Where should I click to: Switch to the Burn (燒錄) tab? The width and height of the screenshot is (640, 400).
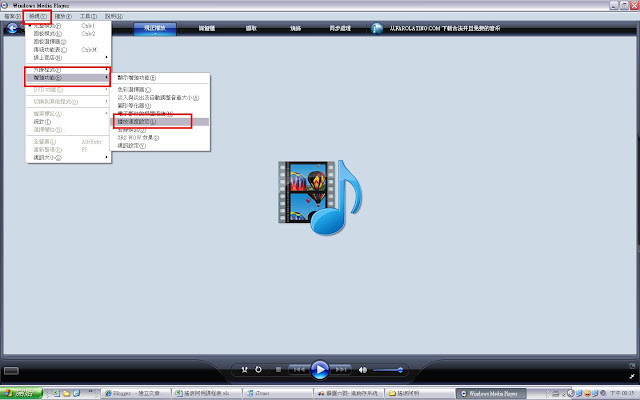point(295,28)
